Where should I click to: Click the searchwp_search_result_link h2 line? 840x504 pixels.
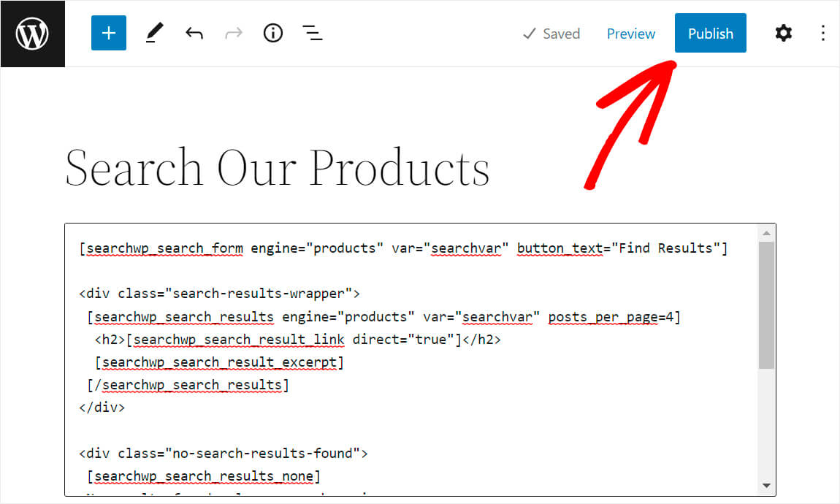point(298,340)
